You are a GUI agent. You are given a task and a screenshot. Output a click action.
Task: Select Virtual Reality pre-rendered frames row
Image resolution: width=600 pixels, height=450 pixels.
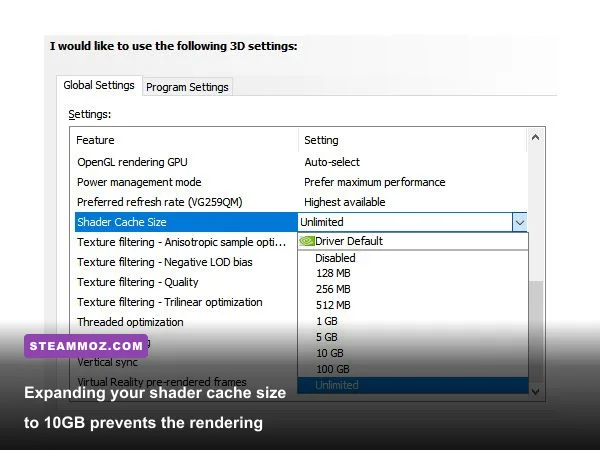click(186, 382)
